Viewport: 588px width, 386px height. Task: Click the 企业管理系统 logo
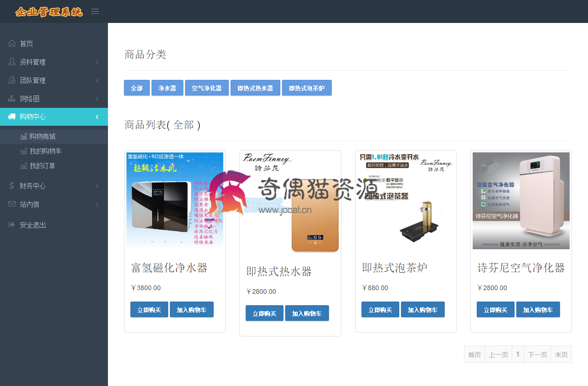(49, 12)
